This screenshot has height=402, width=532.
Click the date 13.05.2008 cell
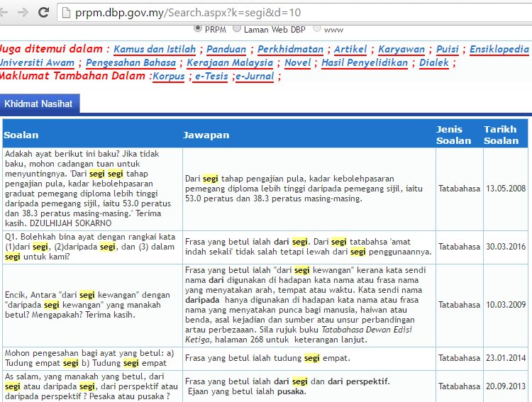pos(506,189)
